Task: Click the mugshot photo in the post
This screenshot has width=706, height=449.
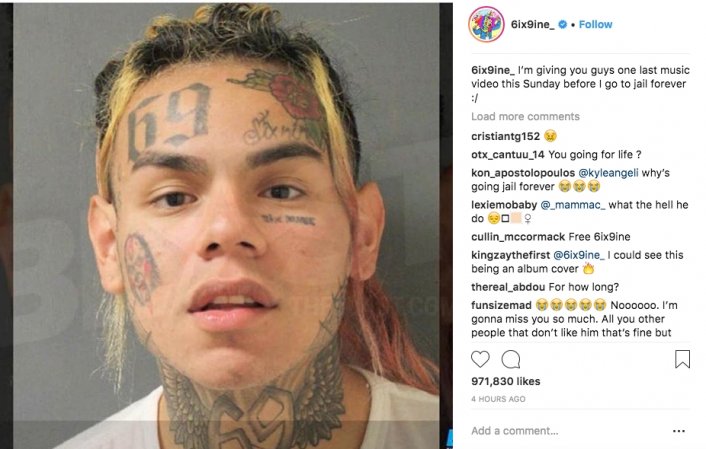Action: pyautogui.click(x=226, y=226)
